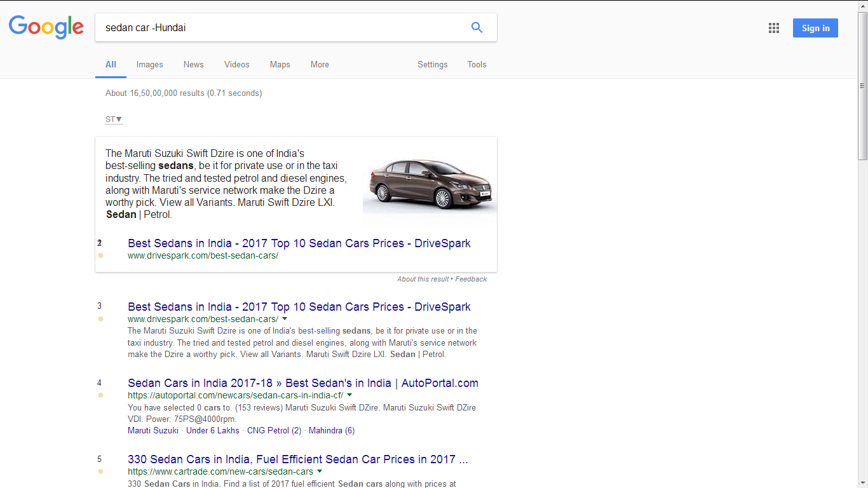Click the dot marker beside the featured snippet link
868x488 pixels.
(x=100, y=255)
